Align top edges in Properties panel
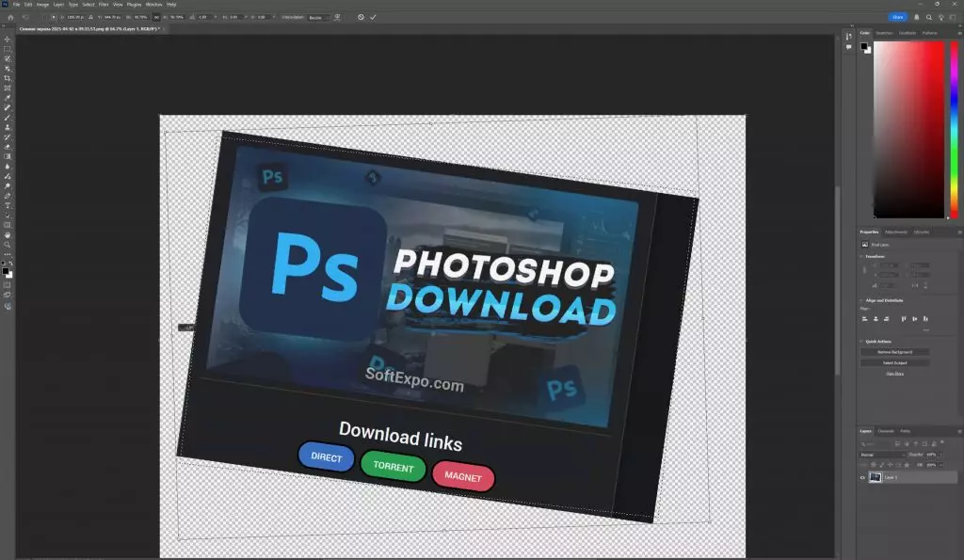Image resolution: width=964 pixels, height=560 pixels. click(903, 319)
